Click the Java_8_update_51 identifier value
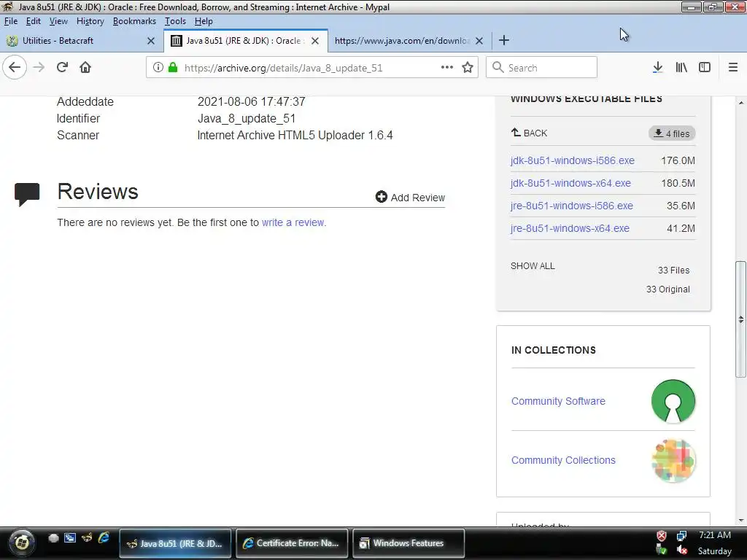This screenshot has height=560, width=747. (x=247, y=118)
